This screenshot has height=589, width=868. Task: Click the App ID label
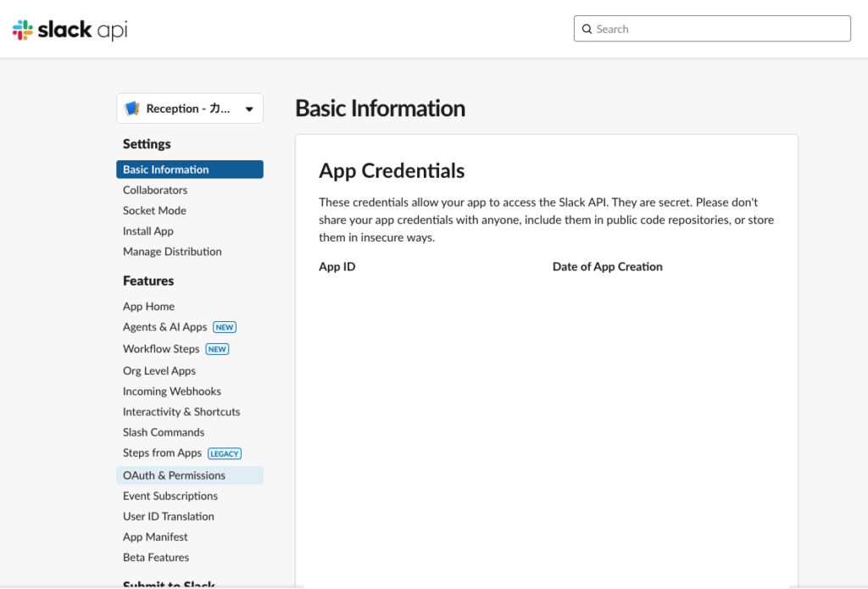point(337,267)
